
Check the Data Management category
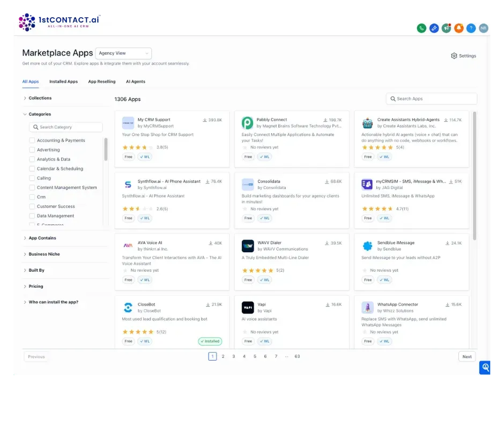[x=32, y=216]
